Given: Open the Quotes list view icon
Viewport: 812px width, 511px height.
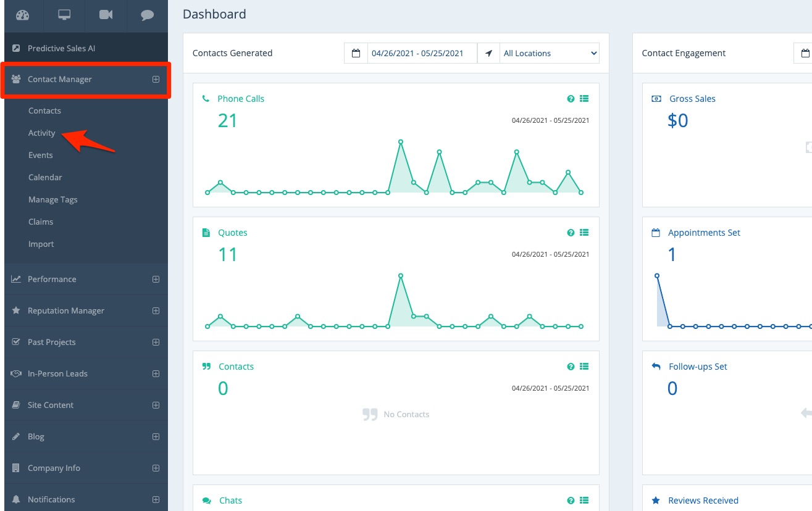Looking at the screenshot, I should (584, 233).
